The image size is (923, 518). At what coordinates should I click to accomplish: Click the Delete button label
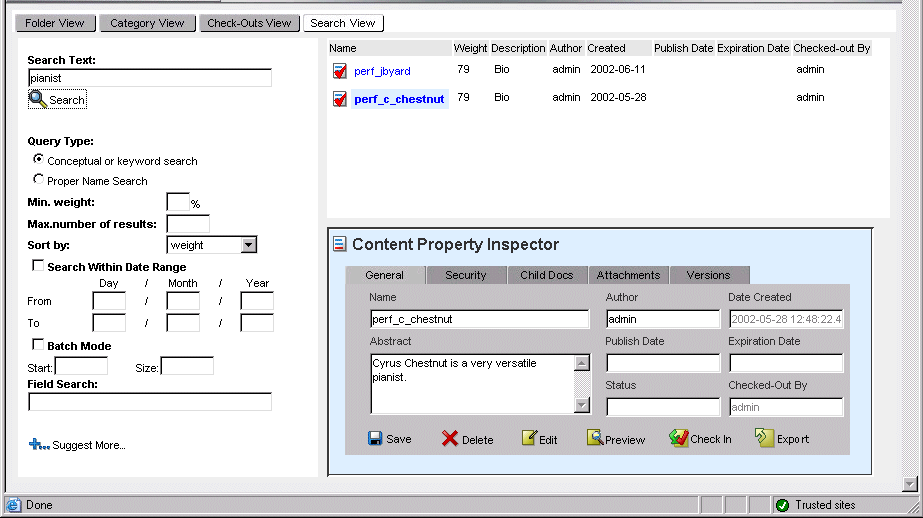point(477,440)
